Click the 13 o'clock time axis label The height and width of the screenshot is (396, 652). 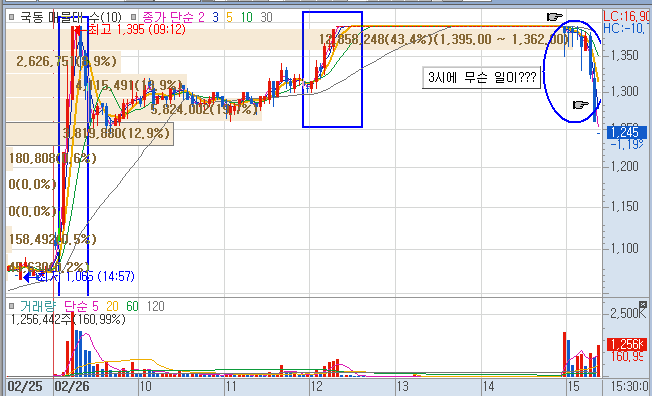[x=403, y=386]
